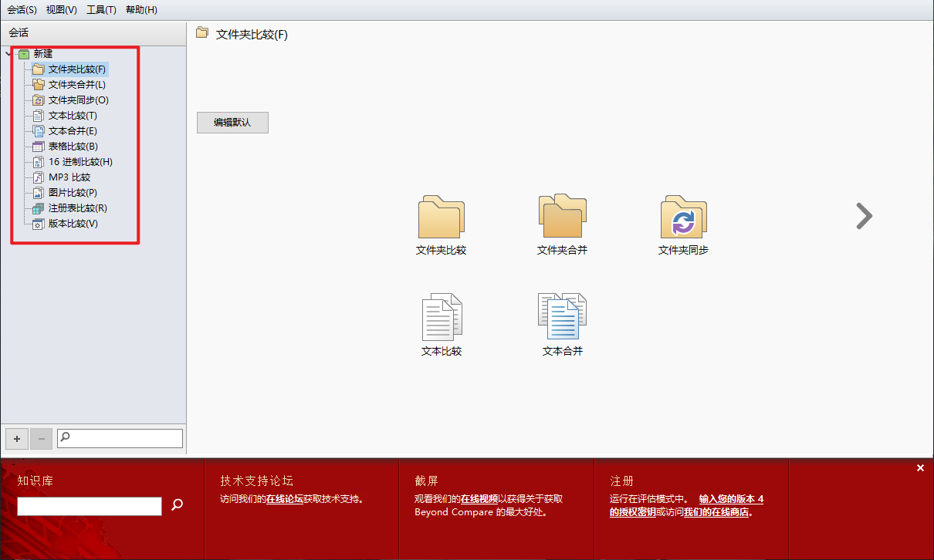The image size is (934, 560).
Task: Click the right chevron to show more sessions
Action: (x=863, y=217)
